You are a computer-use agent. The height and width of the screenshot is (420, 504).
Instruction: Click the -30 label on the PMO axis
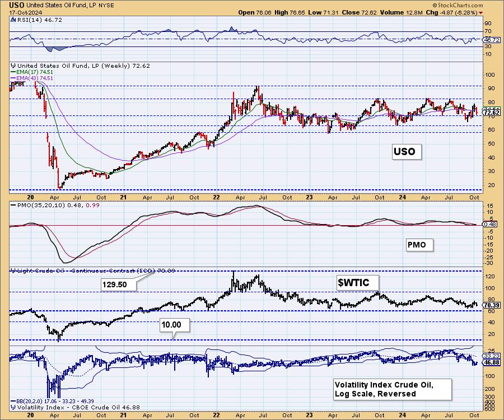tap(489, 263)
